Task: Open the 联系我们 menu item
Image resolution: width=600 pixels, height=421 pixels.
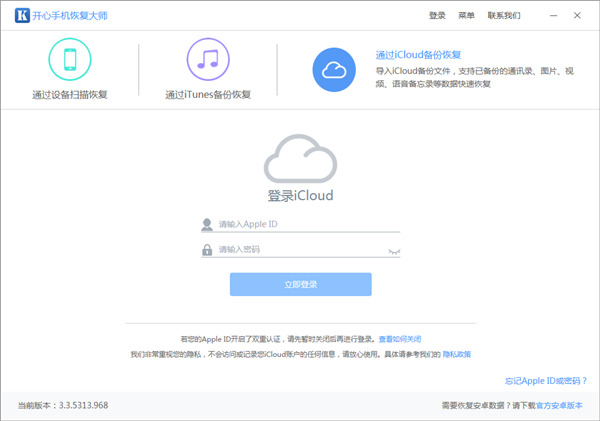Action: (x=504, y=16)
